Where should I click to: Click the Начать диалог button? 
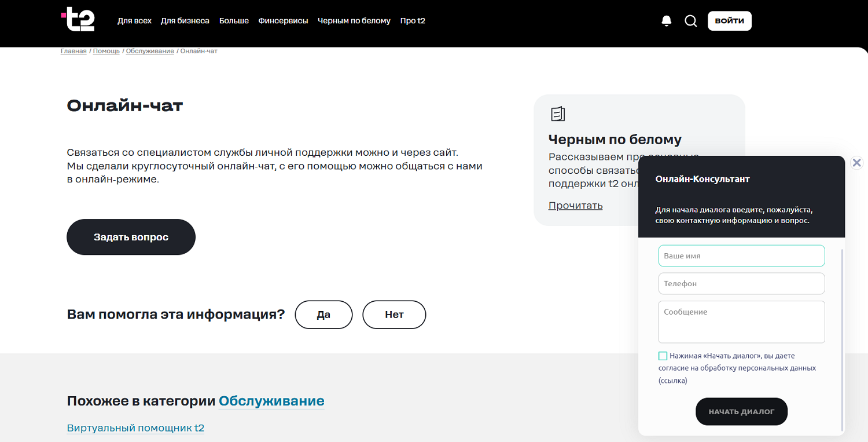(741, 412)
